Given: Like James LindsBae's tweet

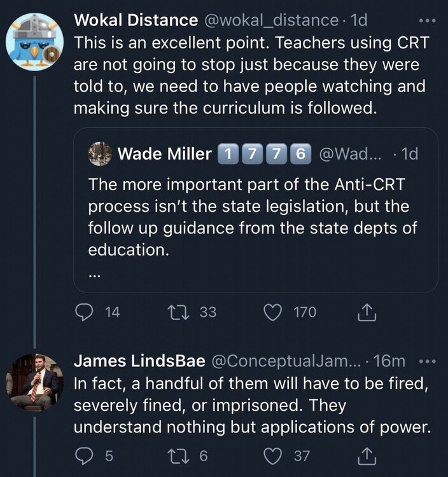Looking at the screenshot, I should 274,454.
